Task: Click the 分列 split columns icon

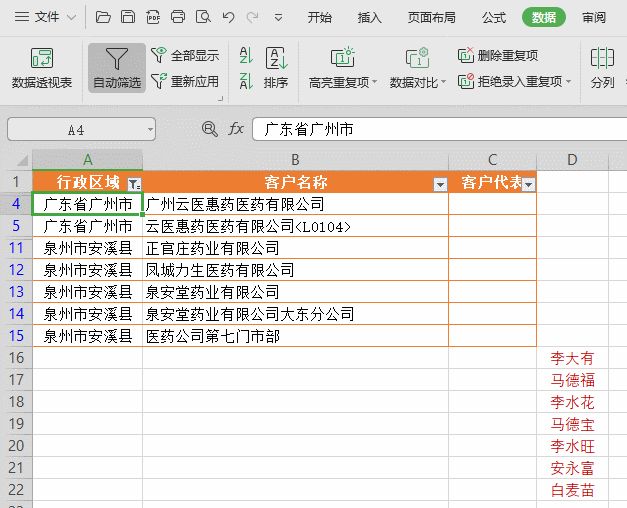Action: 602,67
